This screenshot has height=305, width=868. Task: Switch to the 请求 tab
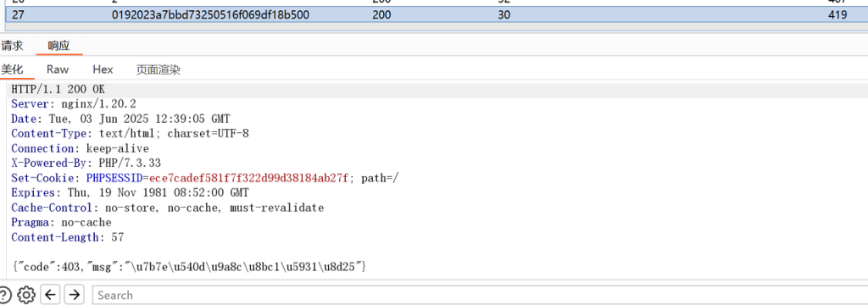tap(12, 46)
